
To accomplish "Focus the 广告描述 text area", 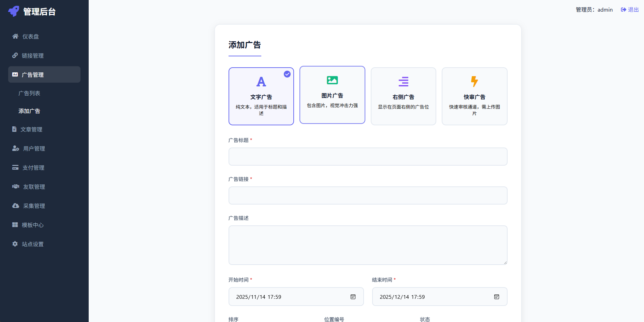I will tap(368, 245).
